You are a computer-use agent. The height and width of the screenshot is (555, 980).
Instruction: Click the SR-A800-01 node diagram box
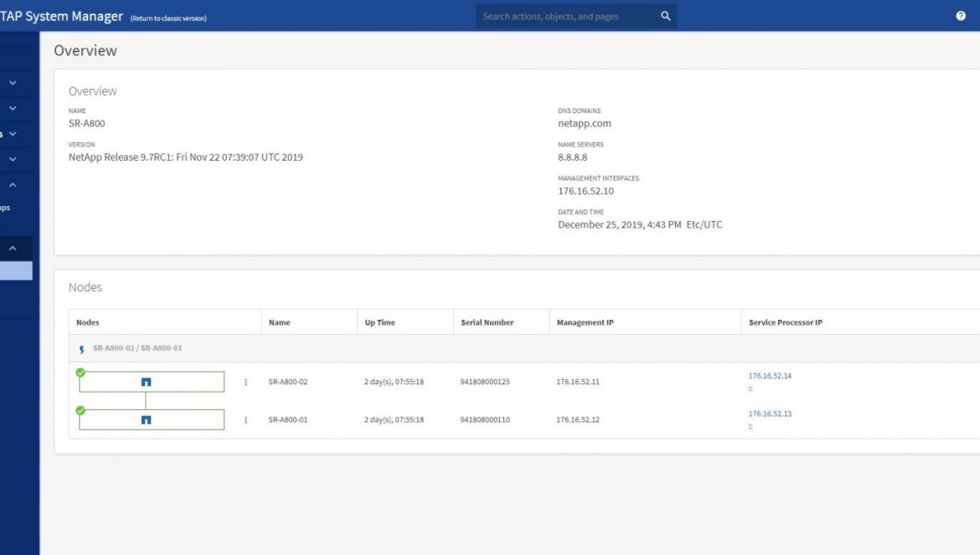tap(152, 420)
